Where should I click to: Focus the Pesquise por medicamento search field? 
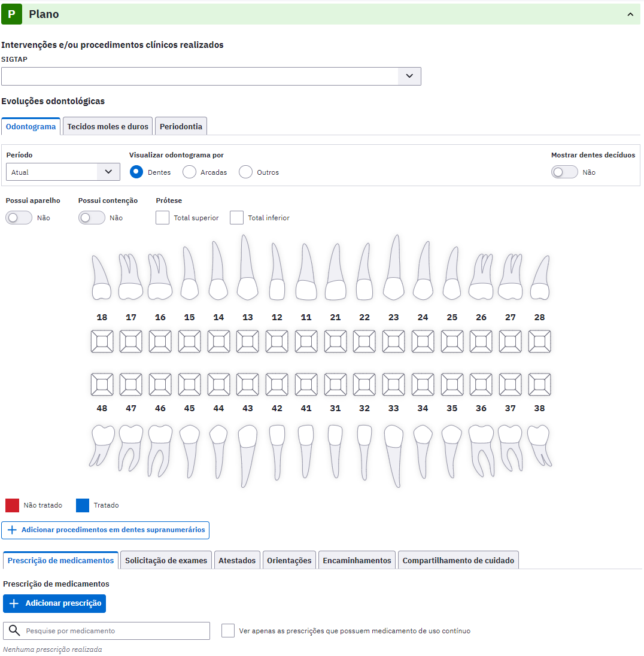tap(107, 630)
